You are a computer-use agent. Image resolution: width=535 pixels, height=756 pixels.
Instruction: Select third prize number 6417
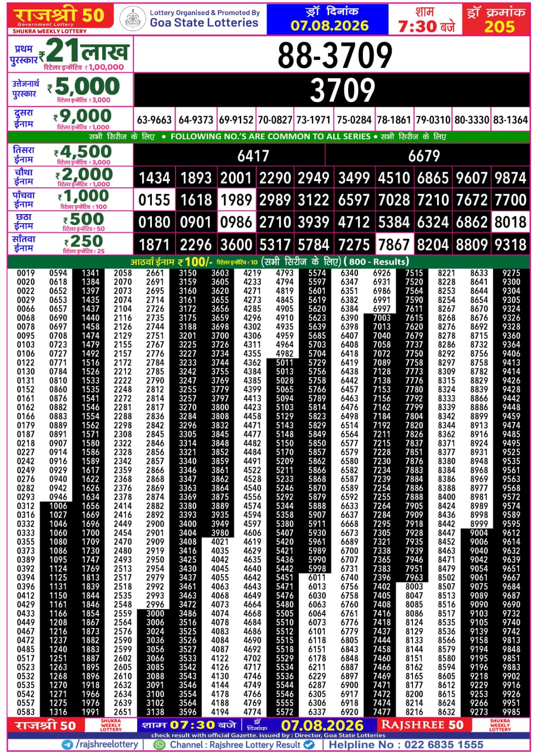[x=253, y=156]
